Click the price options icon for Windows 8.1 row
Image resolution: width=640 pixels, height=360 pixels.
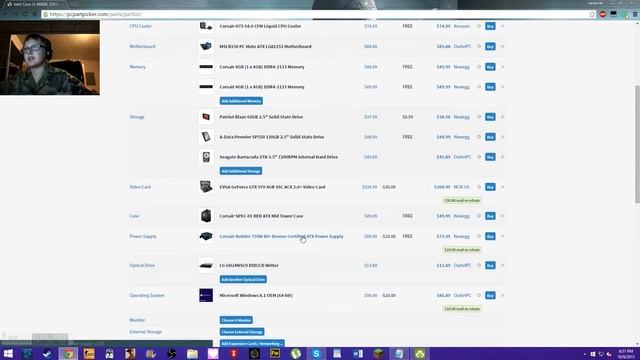coord(479,295)
